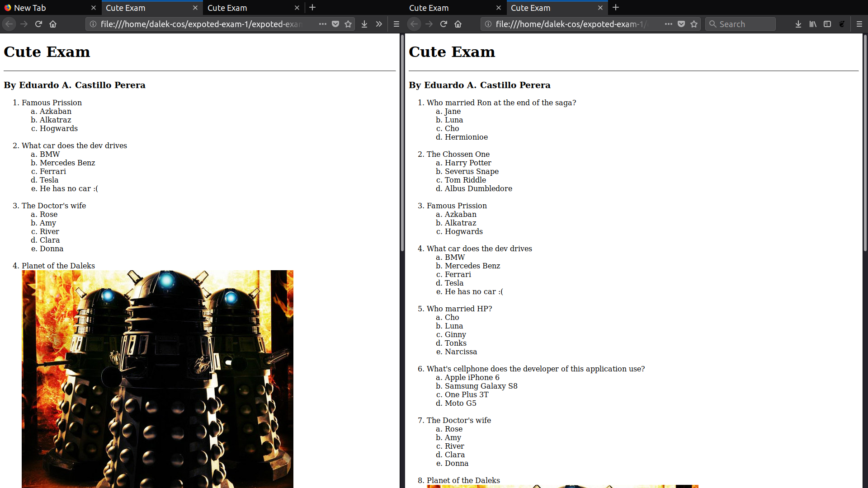868x488 pixels.
Task: Reload the page in right Firefox window
Action: (443, 24)
